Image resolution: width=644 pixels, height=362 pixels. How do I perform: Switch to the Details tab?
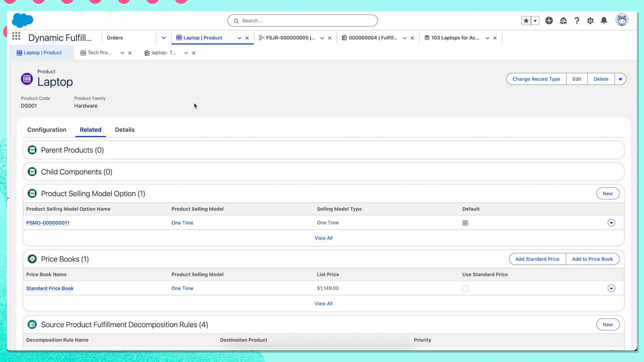pyautogui.click(x=125, y=130)
